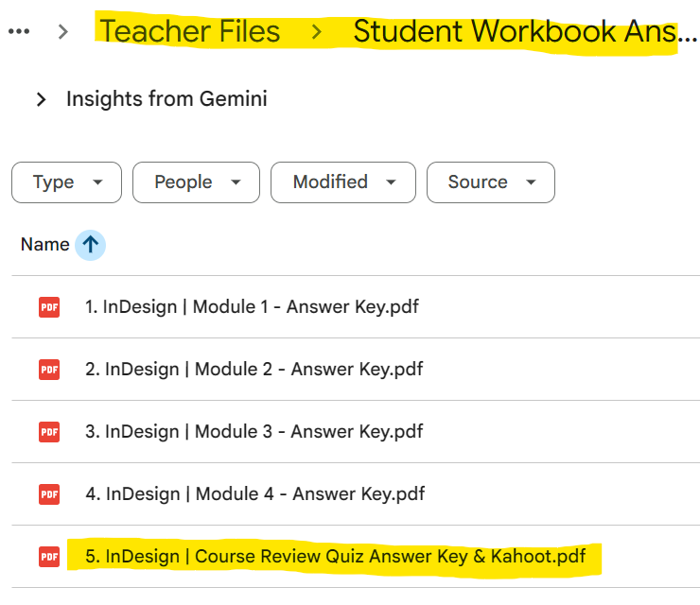700x605 pixels.
Task: Expand the Insights from Gemini section
Action: click(x=41, y=99)
